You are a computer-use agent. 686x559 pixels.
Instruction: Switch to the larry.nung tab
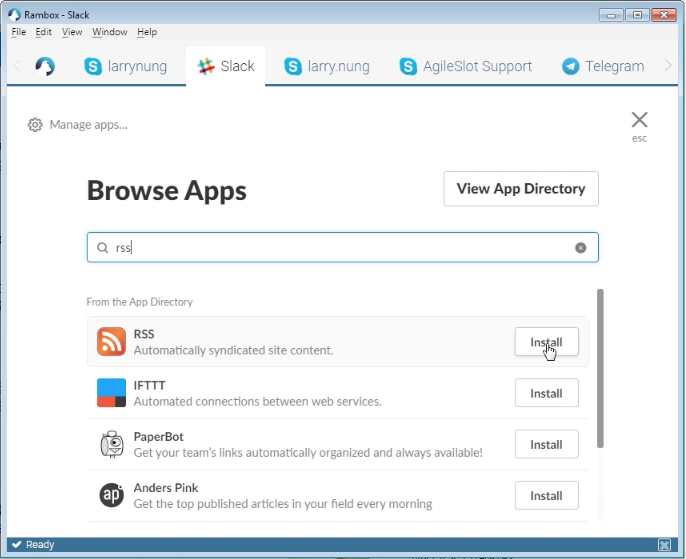327,66
